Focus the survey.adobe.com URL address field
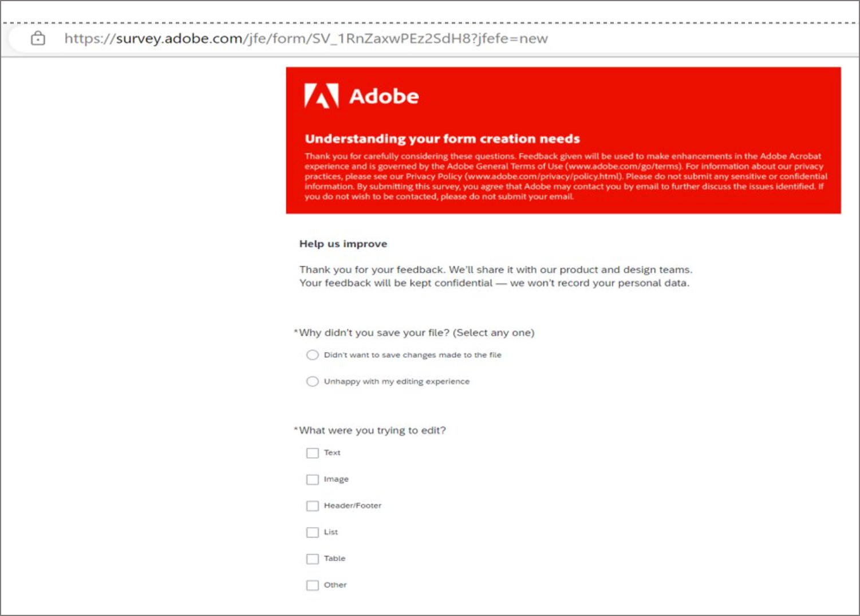The height and width of the screenshot is (616, 860). (x=306, y=38)
